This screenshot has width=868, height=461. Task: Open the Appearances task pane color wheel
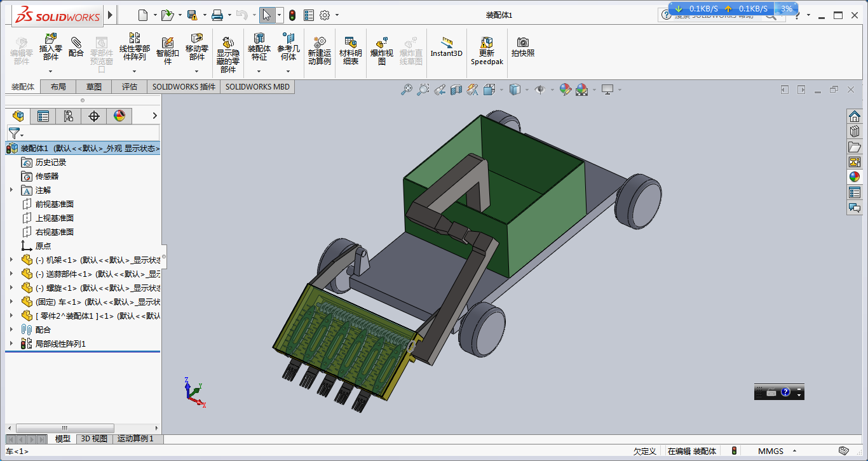pyautogui.click(x=855, y=177)
